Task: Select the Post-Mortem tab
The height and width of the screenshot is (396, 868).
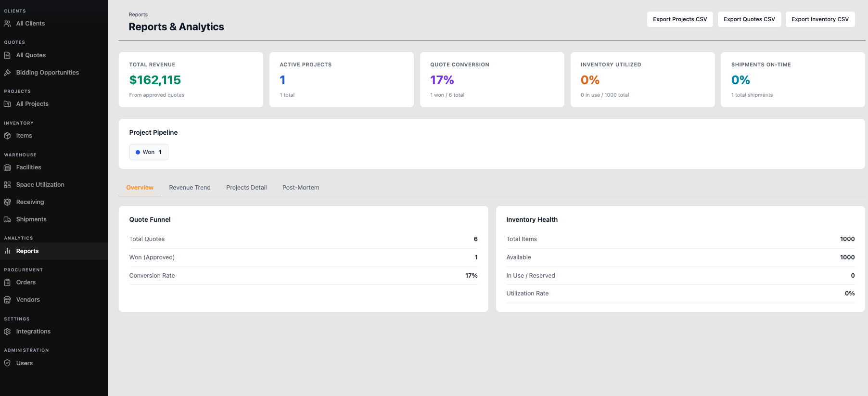Action: [x=301, y=188]
